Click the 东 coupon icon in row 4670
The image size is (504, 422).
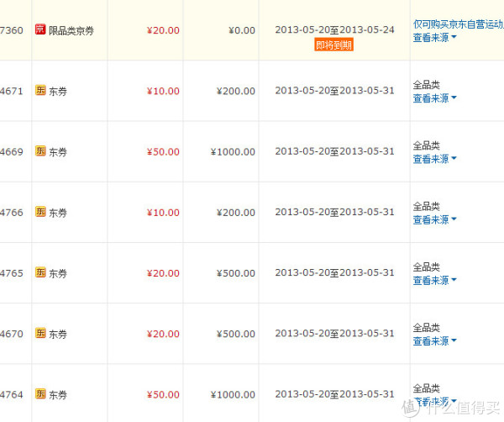point(40,333)
